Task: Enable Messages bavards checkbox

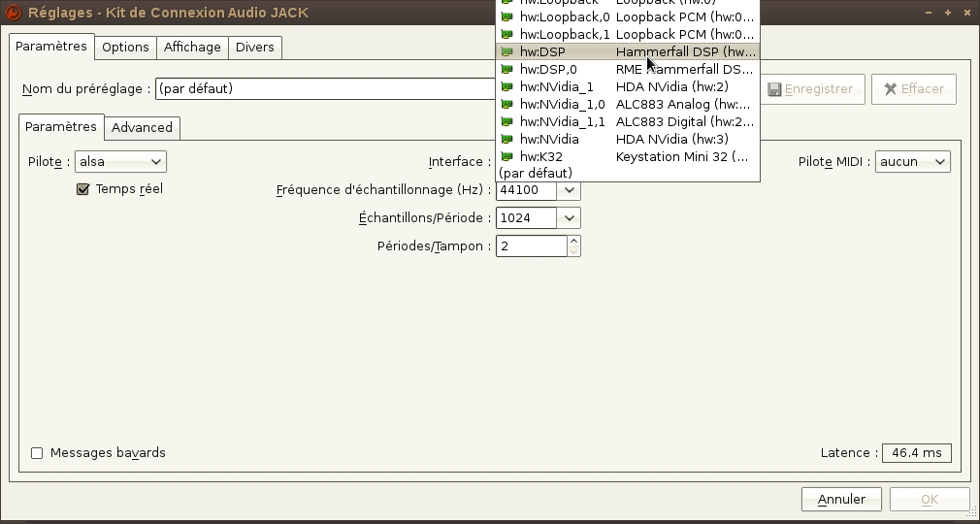Action: tap(37, 453)
